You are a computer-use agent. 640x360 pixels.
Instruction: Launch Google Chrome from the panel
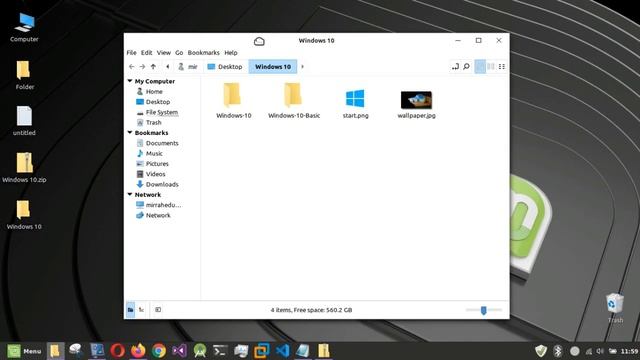pos(159,351)
